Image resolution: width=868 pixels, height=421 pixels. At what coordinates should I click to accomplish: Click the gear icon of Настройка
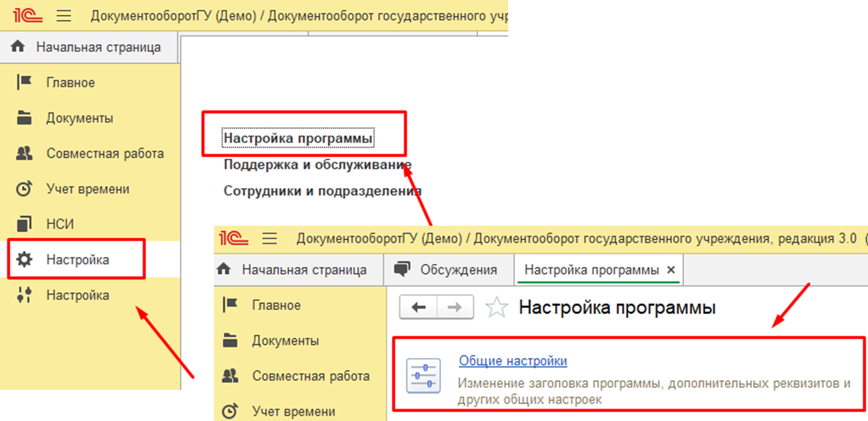(24, 260)
